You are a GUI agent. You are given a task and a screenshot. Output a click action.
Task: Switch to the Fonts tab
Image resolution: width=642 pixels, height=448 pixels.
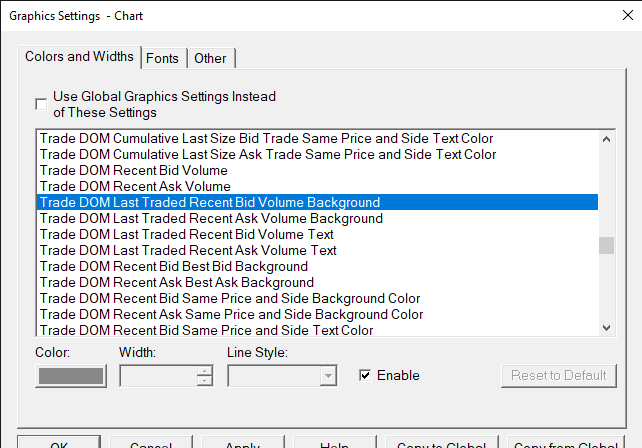pyautogui.click(x=162, y=58)
